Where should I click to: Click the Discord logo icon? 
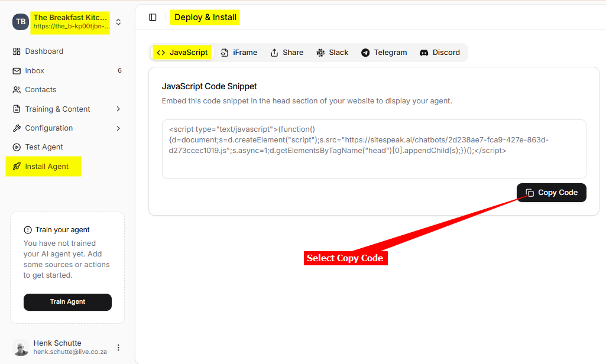[424, 53]
